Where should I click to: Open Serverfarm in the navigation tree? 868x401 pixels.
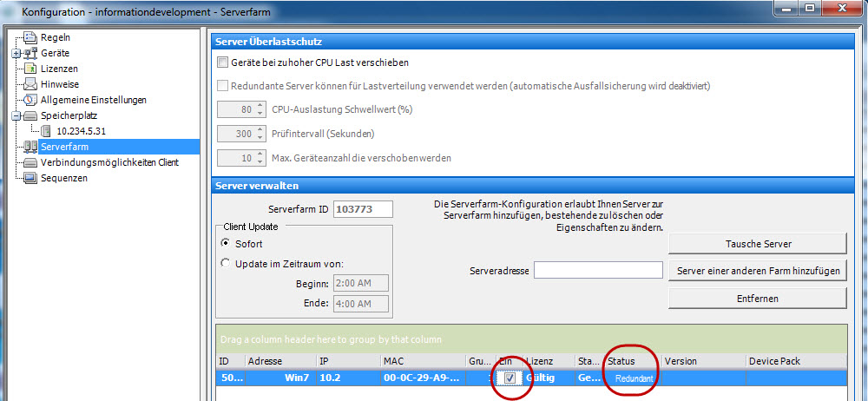point(65,147)
